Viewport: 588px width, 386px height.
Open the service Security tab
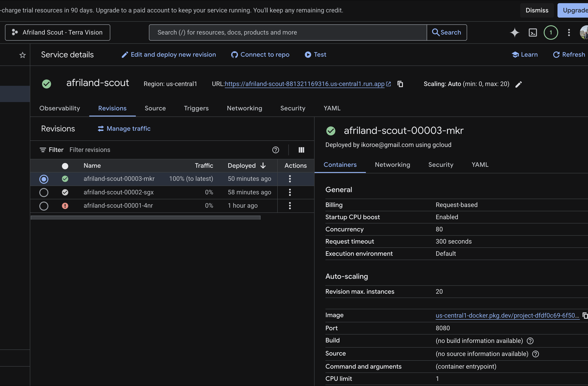point(293,108)
